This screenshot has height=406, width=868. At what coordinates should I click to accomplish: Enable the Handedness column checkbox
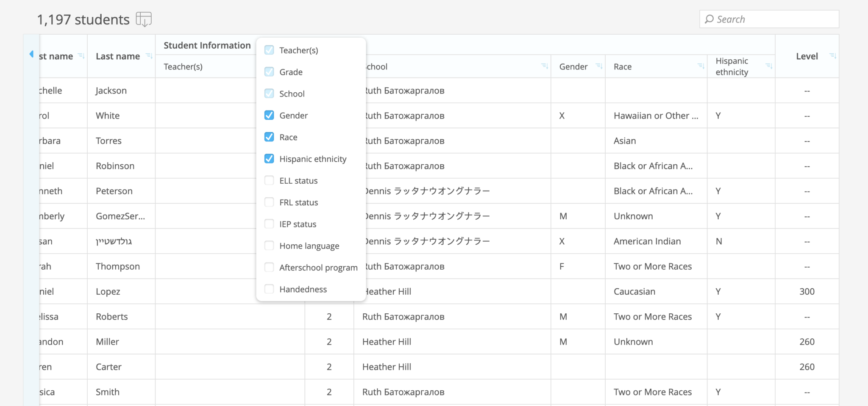pos(269,289)
